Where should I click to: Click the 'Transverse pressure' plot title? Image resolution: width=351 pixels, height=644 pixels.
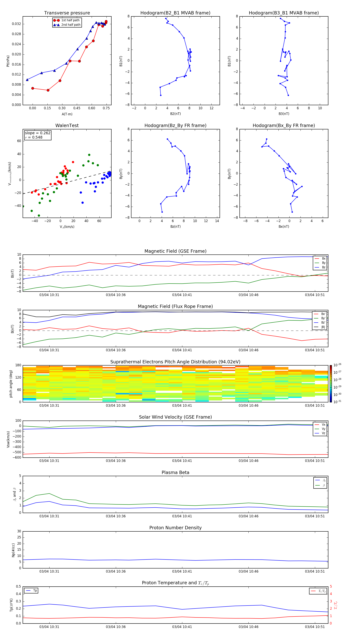(67, 13)
